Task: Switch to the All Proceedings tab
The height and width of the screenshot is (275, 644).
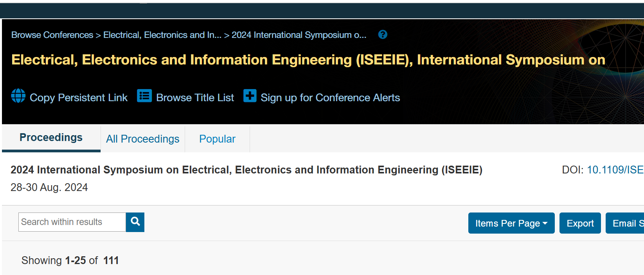Action: [x=143, y=139]
